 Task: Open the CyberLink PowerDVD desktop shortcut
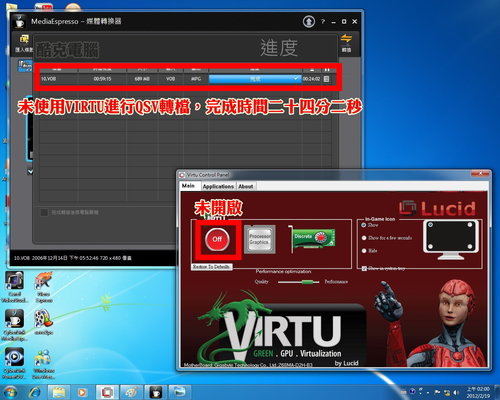pyautogui.click(x=14, y=363)
